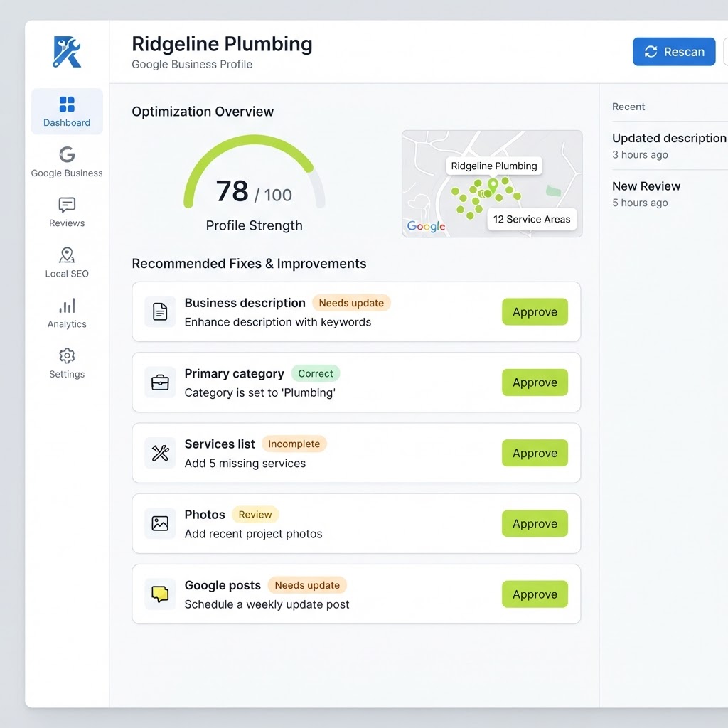
Task: Click 'Add 5 missing services' text
Action: tap(245, 463)
